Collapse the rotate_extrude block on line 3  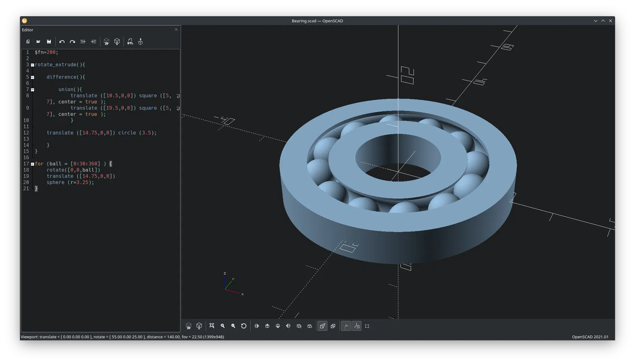pyautogui.click(x=33, y=65)
